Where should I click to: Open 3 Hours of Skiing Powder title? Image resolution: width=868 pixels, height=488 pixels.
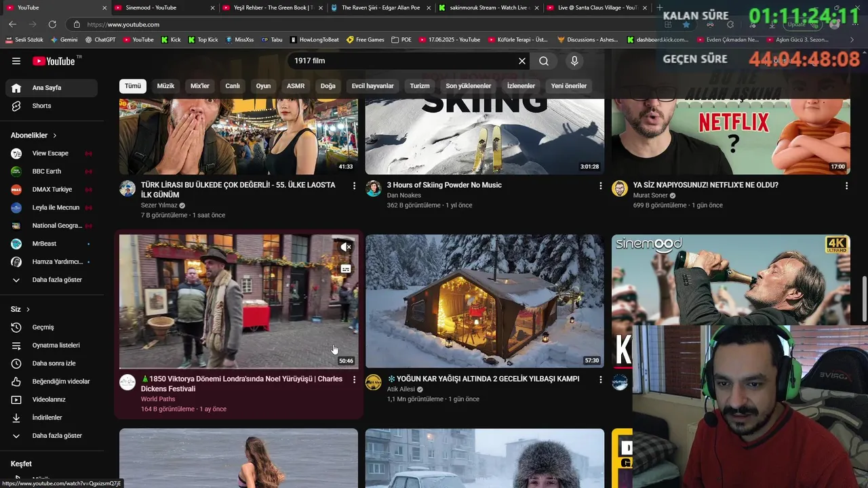444,185
